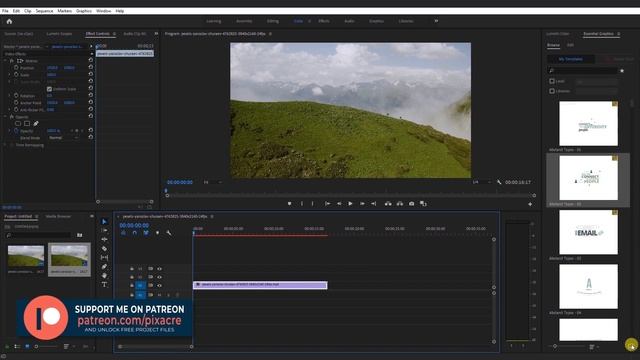This screenshot has height=360, width=640.
Task: Step back one frame
Action: pyautogui.click(x=339, y=204)
